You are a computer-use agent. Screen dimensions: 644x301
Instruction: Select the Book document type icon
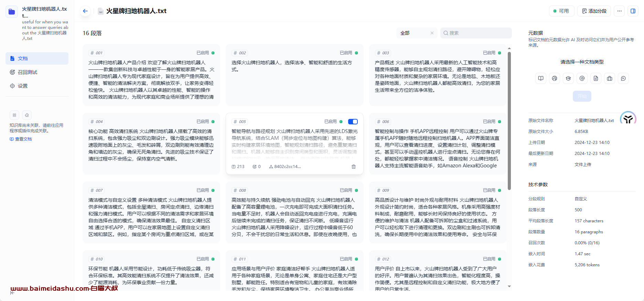coord(541,78)
